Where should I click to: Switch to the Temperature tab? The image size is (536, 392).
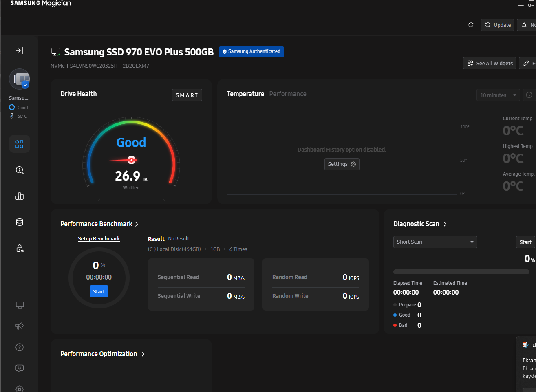click(x=245, y=94)
